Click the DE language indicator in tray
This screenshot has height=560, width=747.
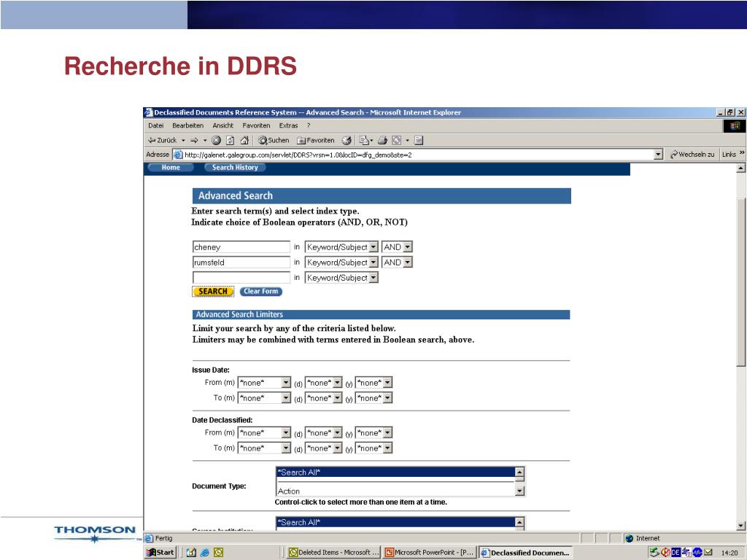676,553
